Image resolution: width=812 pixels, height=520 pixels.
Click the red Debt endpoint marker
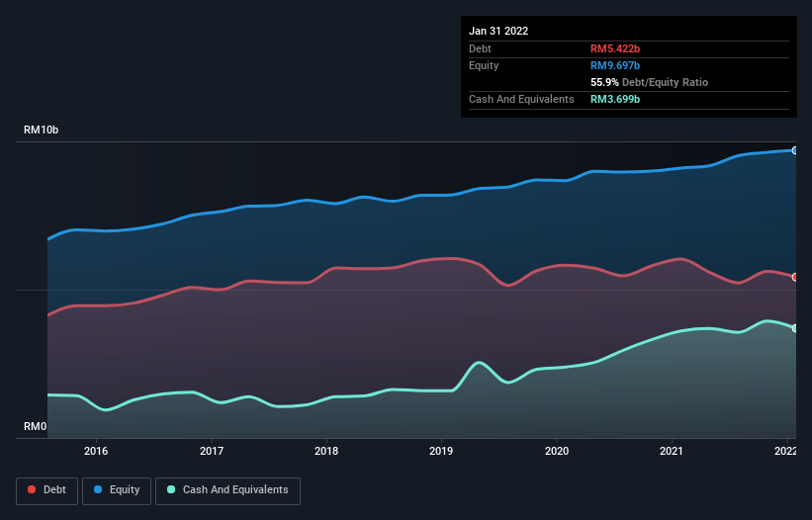(x=795, y=278)
